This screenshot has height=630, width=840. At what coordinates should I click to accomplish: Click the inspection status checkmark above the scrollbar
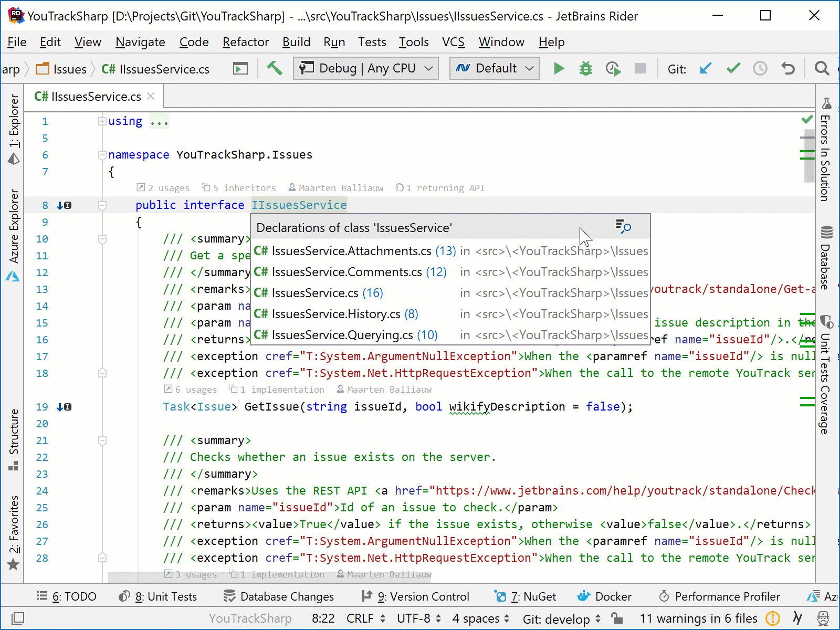click(807, 119)
